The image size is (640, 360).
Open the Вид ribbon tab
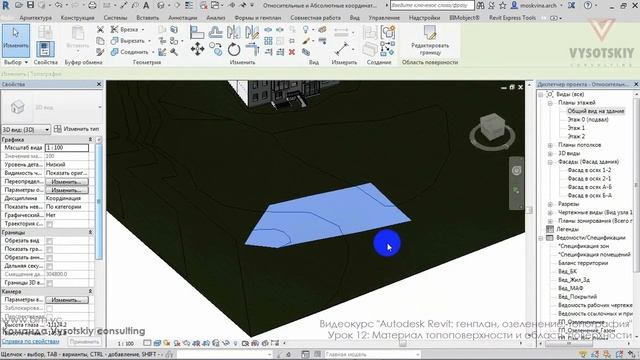coord(354,18)
